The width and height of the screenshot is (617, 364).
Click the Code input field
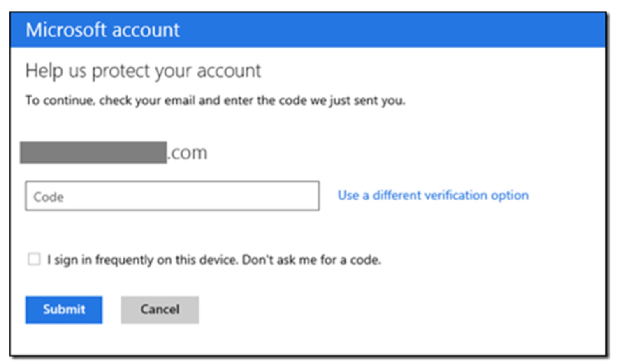172,196
